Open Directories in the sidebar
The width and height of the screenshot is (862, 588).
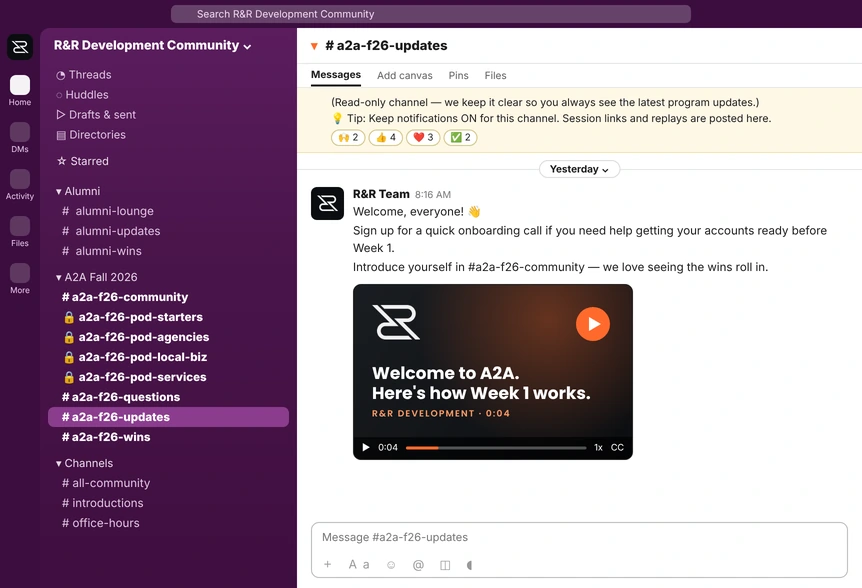point(91,135)
